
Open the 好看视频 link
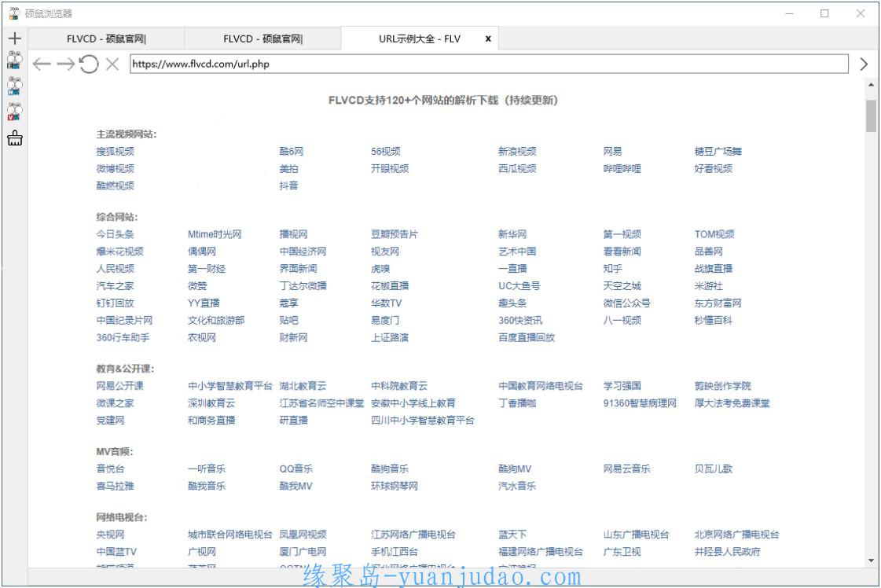click(714, 169)
